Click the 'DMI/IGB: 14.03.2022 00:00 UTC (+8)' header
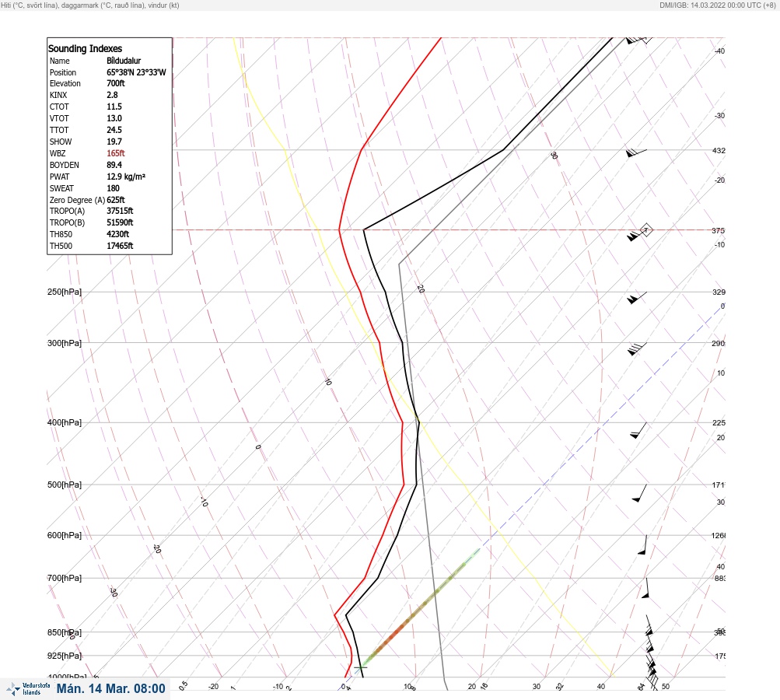780x700 pixels. pyautogui.click(x=717, y=5)
